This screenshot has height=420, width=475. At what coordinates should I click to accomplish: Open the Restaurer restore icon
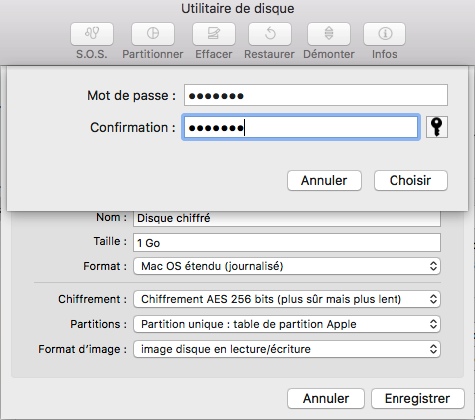click(x=270, y=34)
